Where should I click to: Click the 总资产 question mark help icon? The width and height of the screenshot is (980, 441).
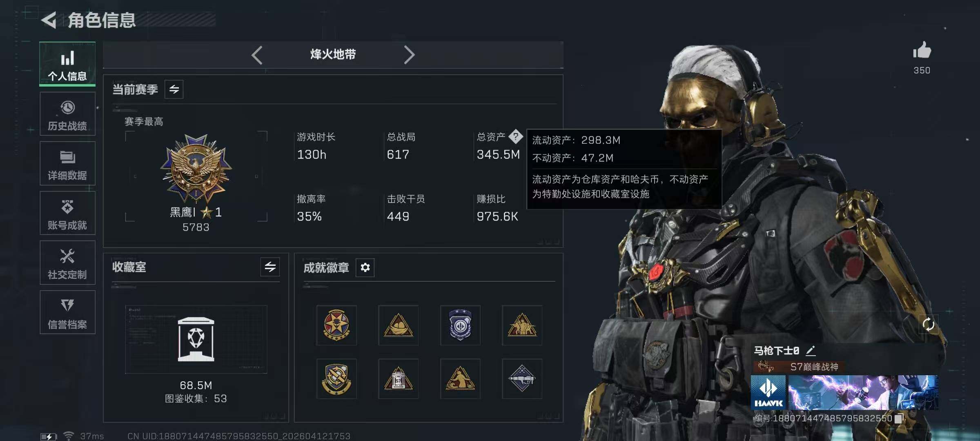click(x=516, y=136)
